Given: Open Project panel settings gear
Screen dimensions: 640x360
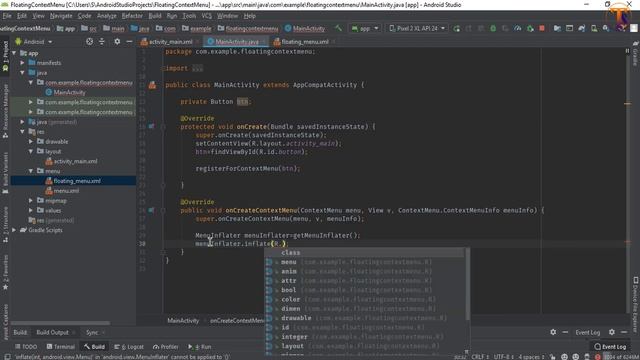Looking at the screenshot, I should [117, 41].
